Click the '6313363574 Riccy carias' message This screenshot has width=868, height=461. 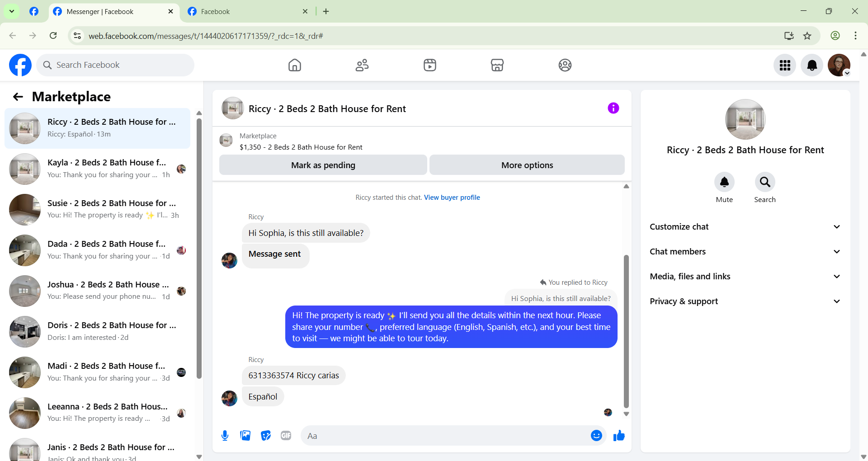pos(293,376)
